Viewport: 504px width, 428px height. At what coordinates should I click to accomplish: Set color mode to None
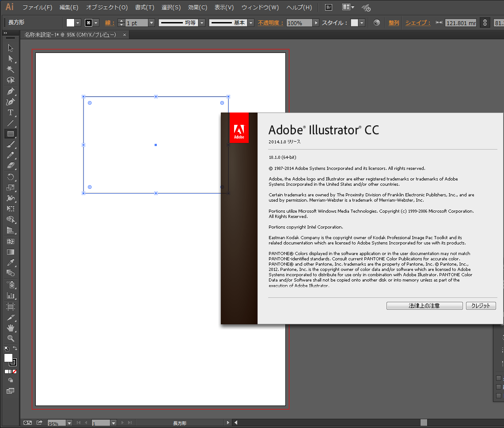coord(15,372)
